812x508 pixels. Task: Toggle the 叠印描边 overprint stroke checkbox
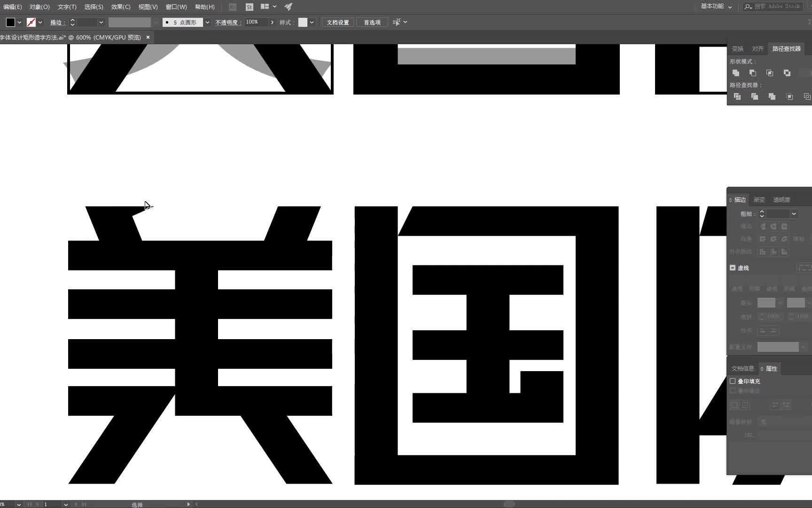coord(733,390)
